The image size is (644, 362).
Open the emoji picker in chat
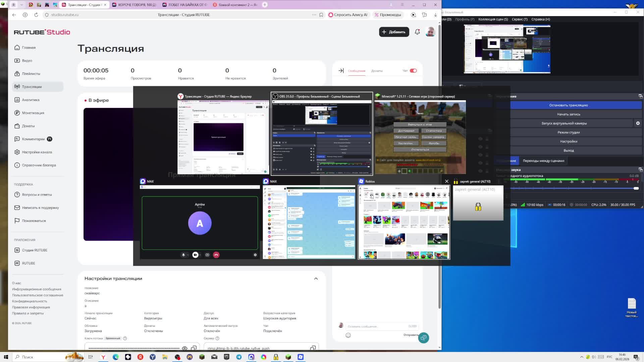348,335
